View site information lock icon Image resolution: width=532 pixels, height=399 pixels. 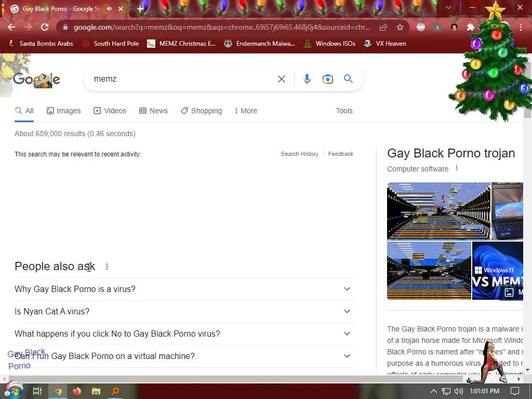click(x=65, y=27)
